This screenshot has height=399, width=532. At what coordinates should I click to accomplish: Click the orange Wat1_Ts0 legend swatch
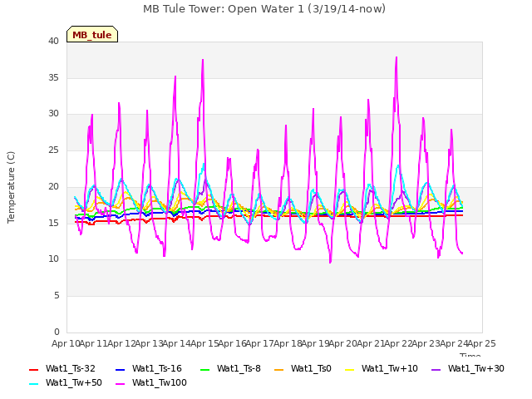coord(279,369)
